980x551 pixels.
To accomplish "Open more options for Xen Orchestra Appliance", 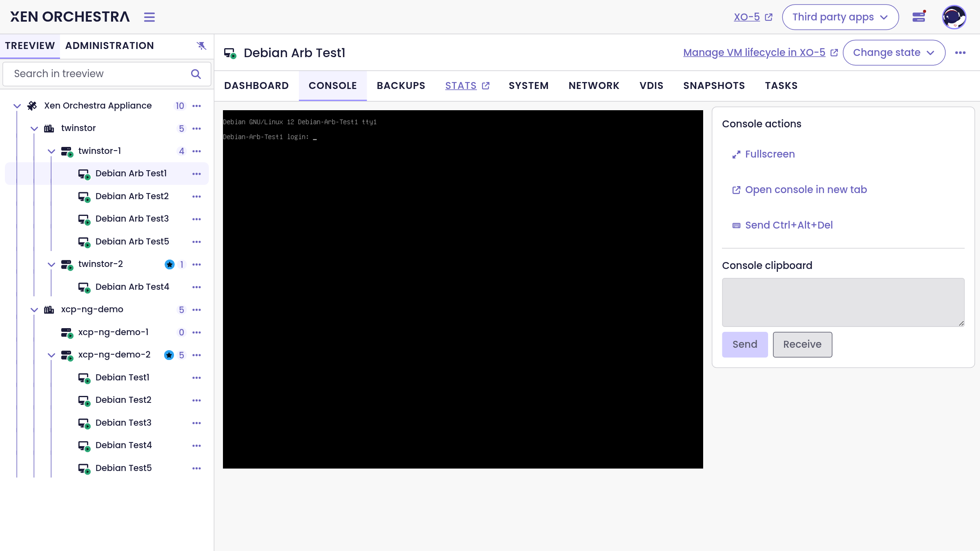I will [197, 106].
